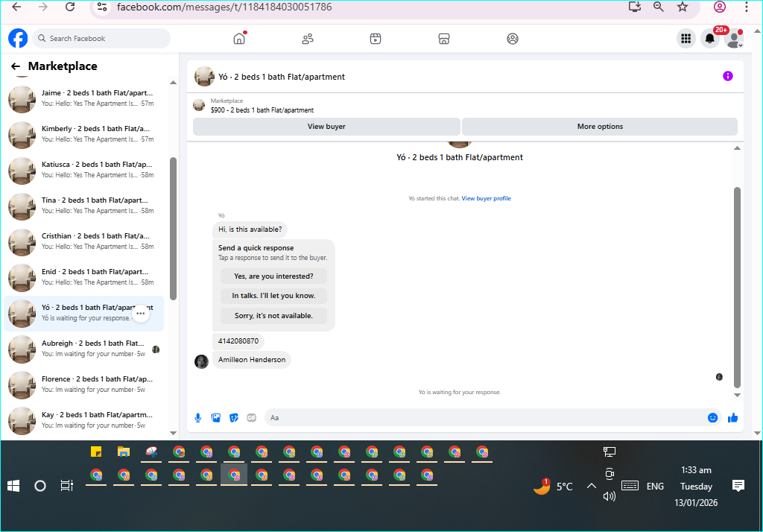Click scroll-down arrow of chat pane
763x532 pixels.
tap(737, 395)
